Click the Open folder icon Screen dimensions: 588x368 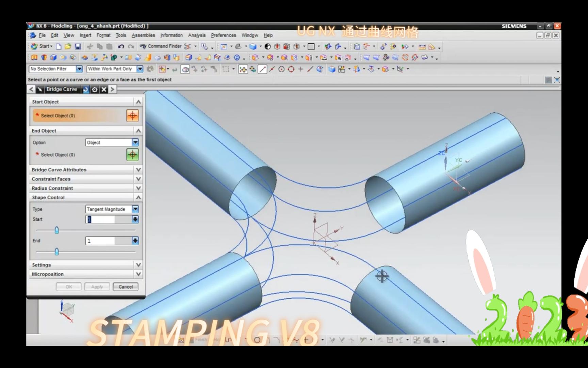(68, 46)
